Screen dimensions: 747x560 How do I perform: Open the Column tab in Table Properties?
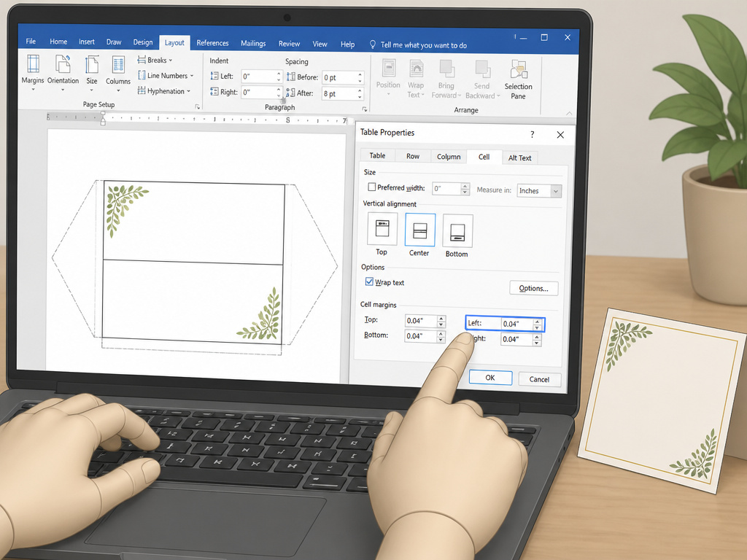[449, 156]
